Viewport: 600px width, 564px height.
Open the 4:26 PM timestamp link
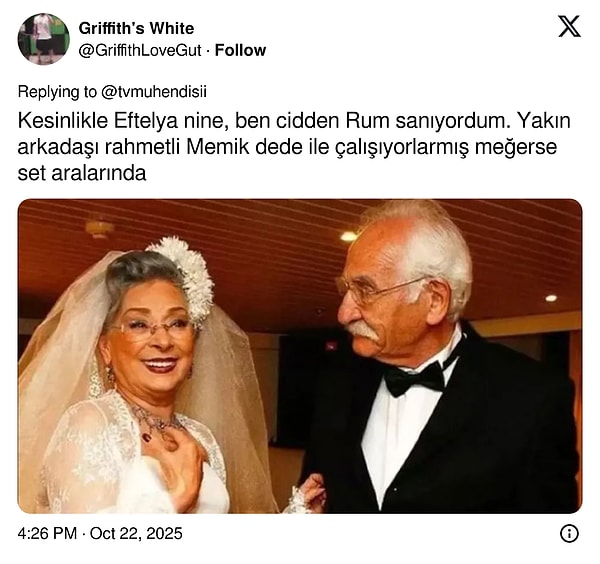click(x=47, y=533)
